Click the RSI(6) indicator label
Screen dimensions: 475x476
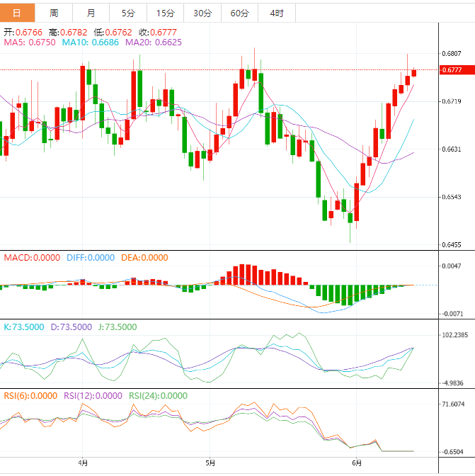[x=30, y=396]
